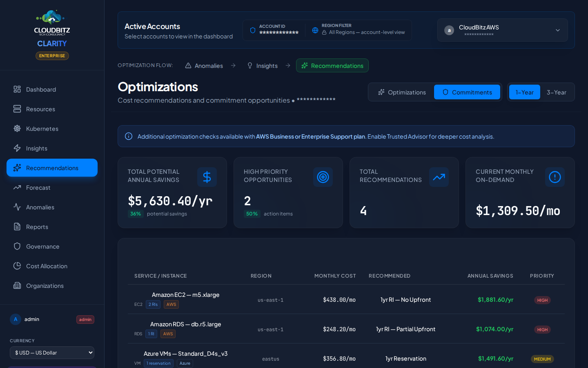Screen dimensions: 588x368
Task: Toggle to the Optimizations view
Action: (402, 92)
